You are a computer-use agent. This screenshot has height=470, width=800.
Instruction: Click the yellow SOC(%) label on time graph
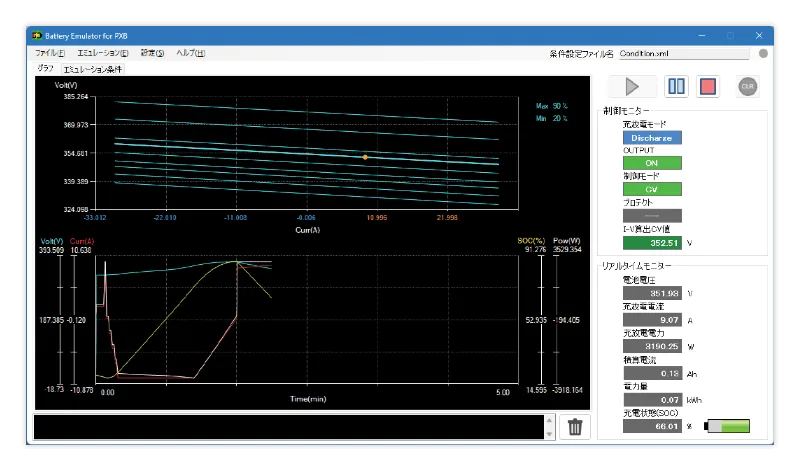click(531, 240)
